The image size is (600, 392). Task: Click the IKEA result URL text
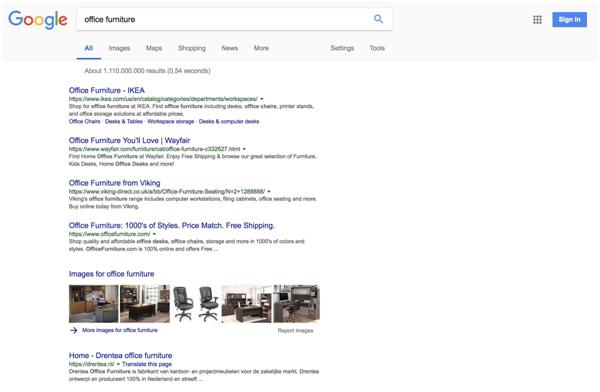[163, 99]
